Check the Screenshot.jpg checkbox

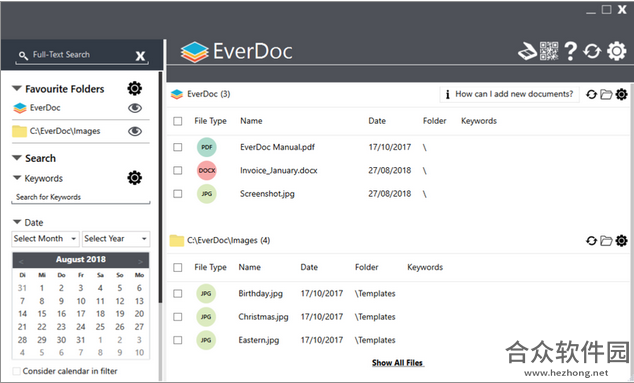(178, 194)
